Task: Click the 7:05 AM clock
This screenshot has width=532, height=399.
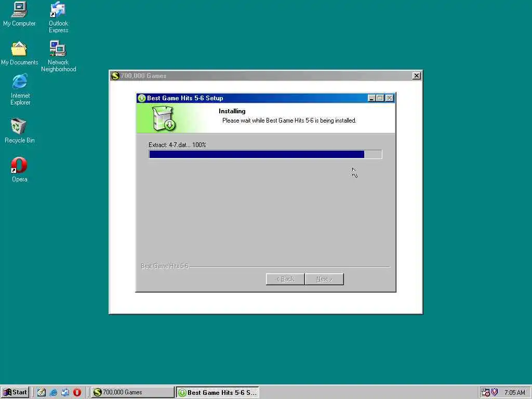Action: [x=515, y=393]
